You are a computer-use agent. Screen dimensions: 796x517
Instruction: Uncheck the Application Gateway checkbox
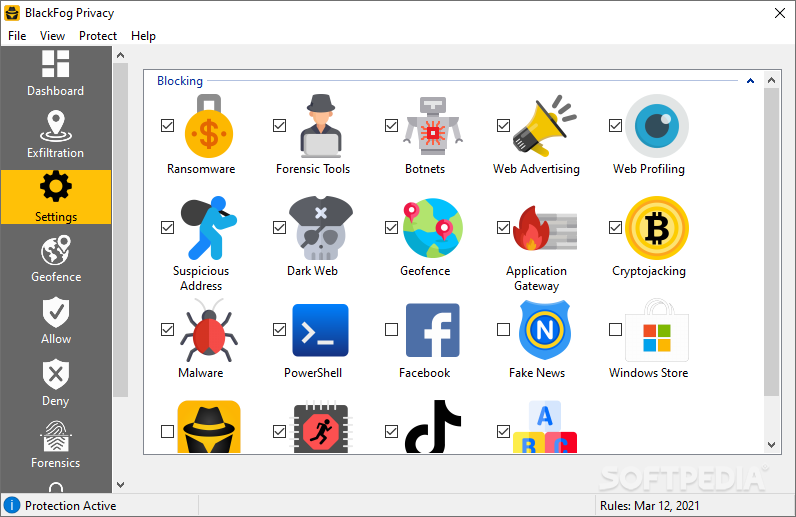tap(504, 228)
